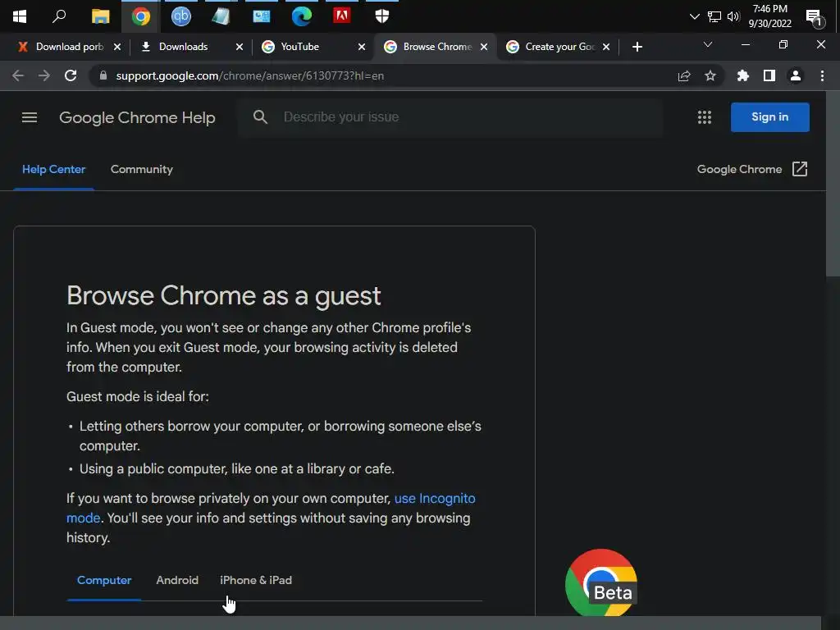View site information lock icon
840x630 pixels.
point(103,75)
